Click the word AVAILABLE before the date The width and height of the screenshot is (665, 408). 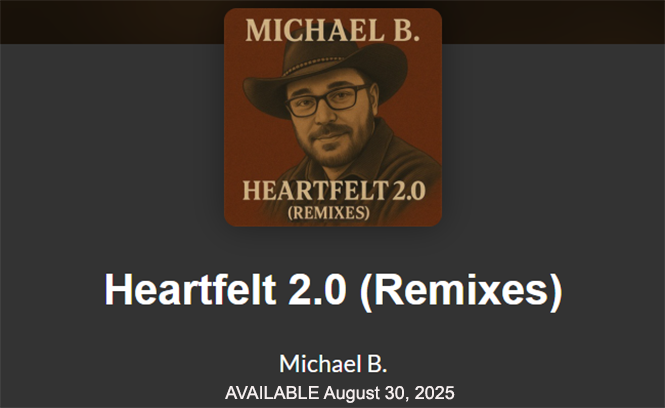(x=272, y=393)
